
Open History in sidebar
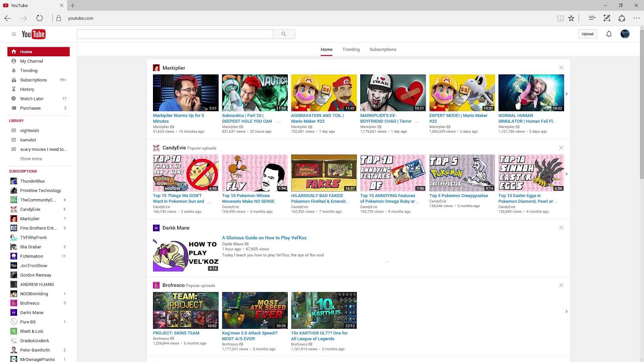pyautogui.click(x=38, y=89)
